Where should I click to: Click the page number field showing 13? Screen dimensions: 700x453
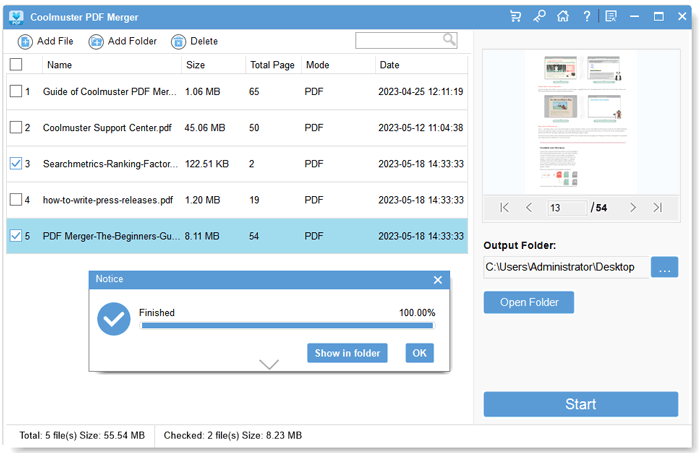(567, 208)
